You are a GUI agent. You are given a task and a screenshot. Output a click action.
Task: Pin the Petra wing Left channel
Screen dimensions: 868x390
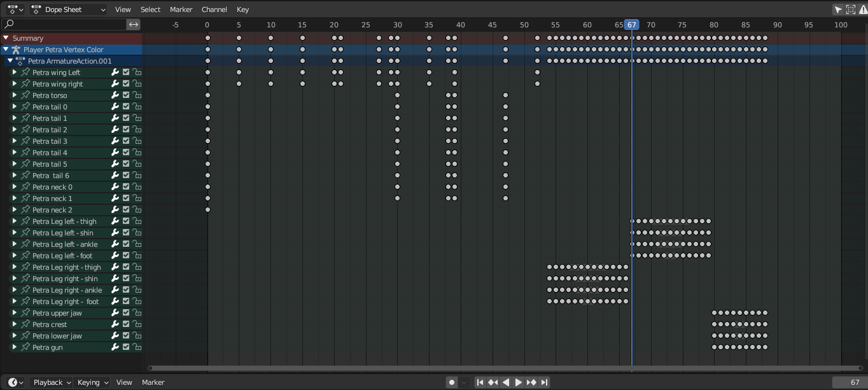click(x=25, y=73)
